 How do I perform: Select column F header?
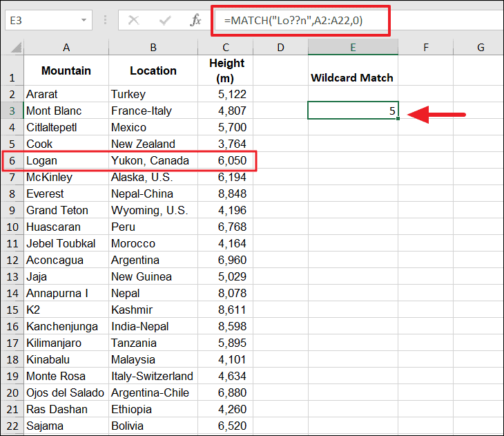(426, 48)
